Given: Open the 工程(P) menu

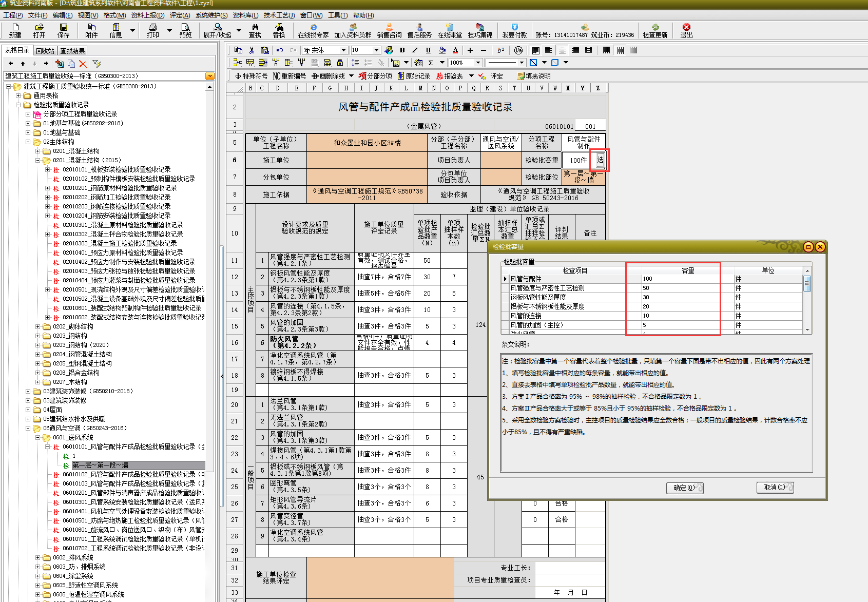Looking at the screenshot, I should [13, 15].
